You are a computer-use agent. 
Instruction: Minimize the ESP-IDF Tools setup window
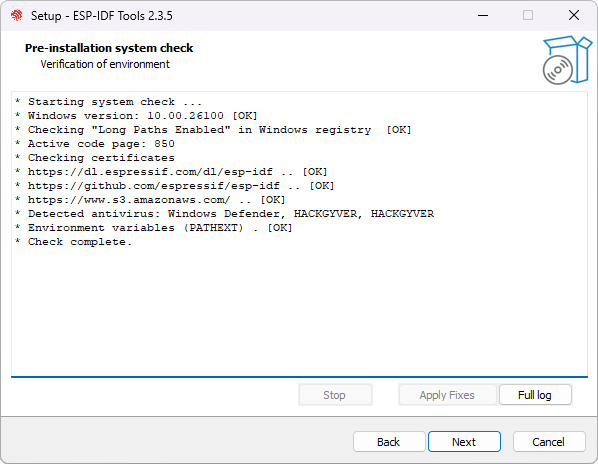click(x=483, y=16)
